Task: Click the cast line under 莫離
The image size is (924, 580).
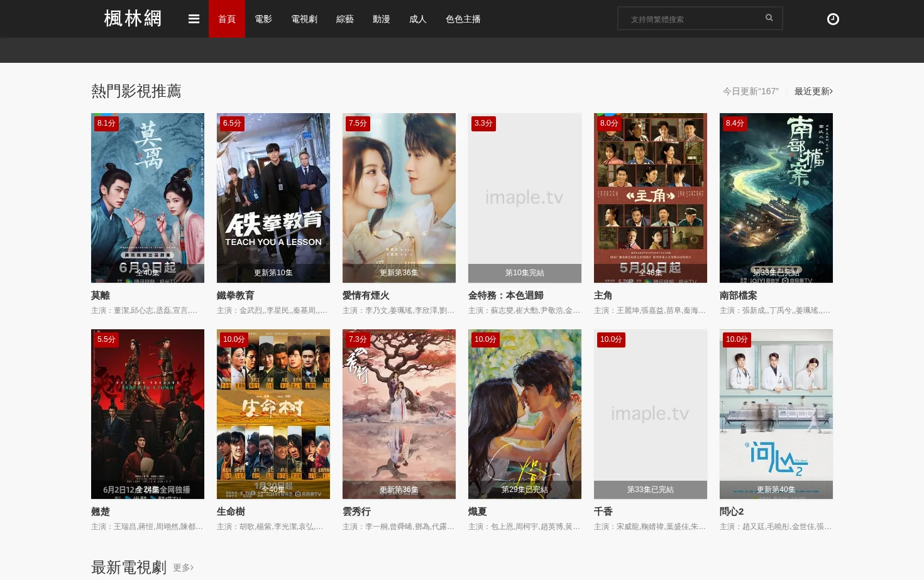Action: point(145,310)
